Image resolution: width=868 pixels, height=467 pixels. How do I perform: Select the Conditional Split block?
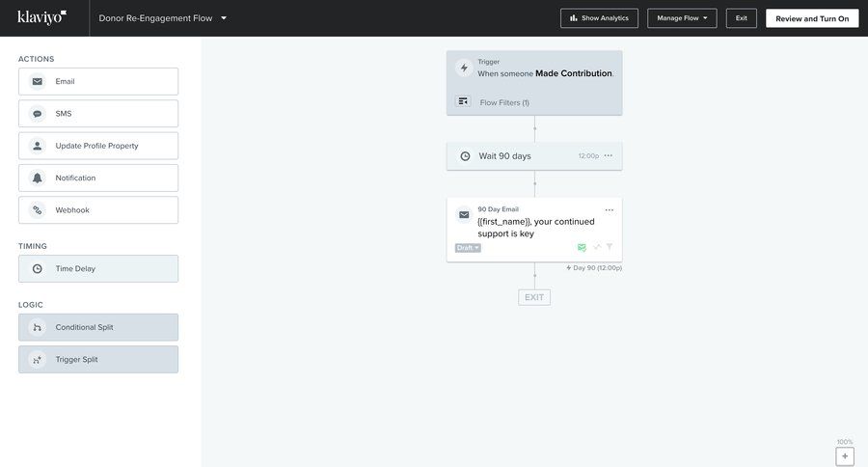coord(98,327)
